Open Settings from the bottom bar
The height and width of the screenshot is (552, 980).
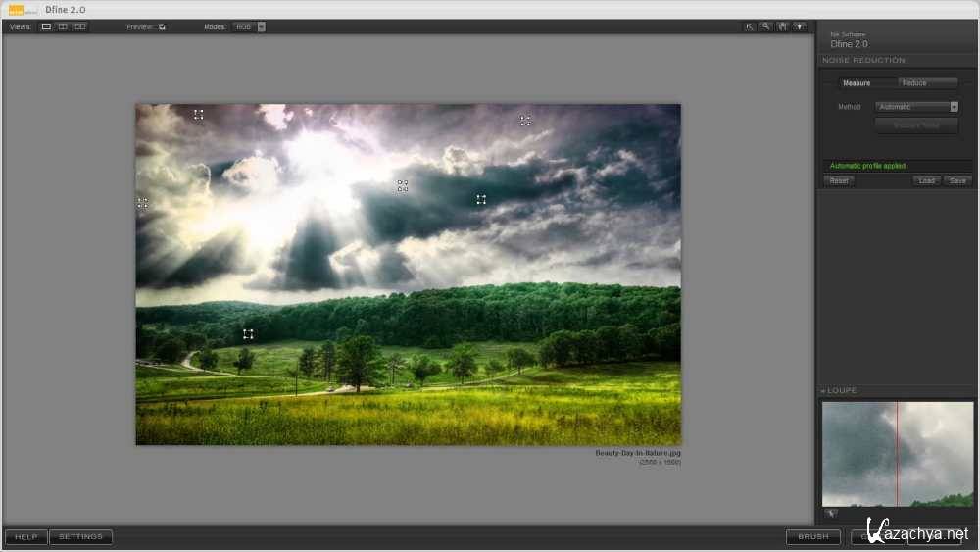pyautogui.click(x=80, y=536)
